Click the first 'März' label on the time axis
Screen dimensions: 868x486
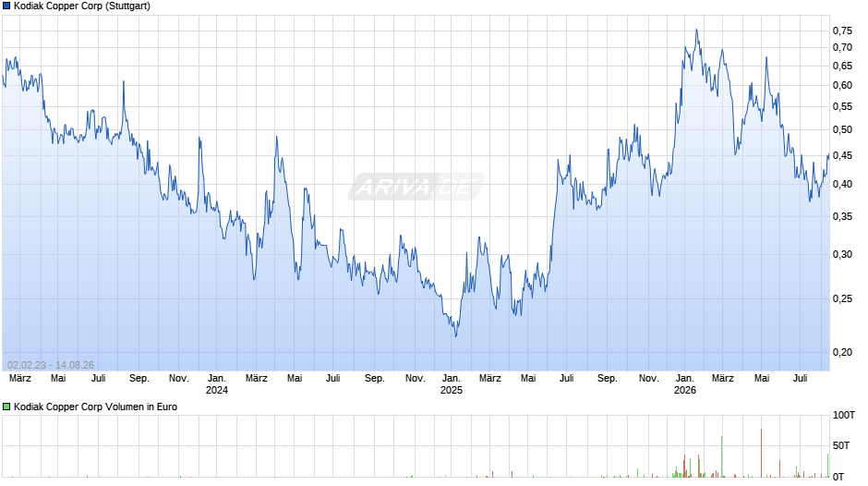[x=20, y=379]
